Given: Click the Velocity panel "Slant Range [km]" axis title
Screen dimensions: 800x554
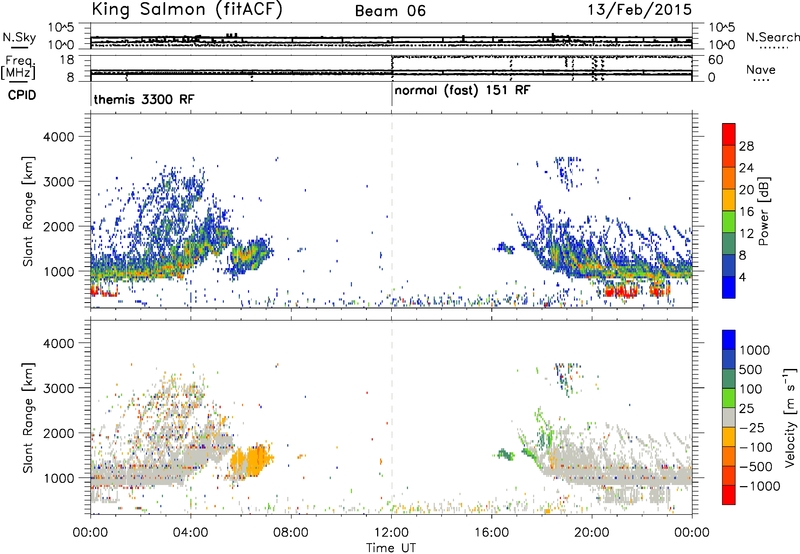Looking at the screenshot, I should [28, 417].
